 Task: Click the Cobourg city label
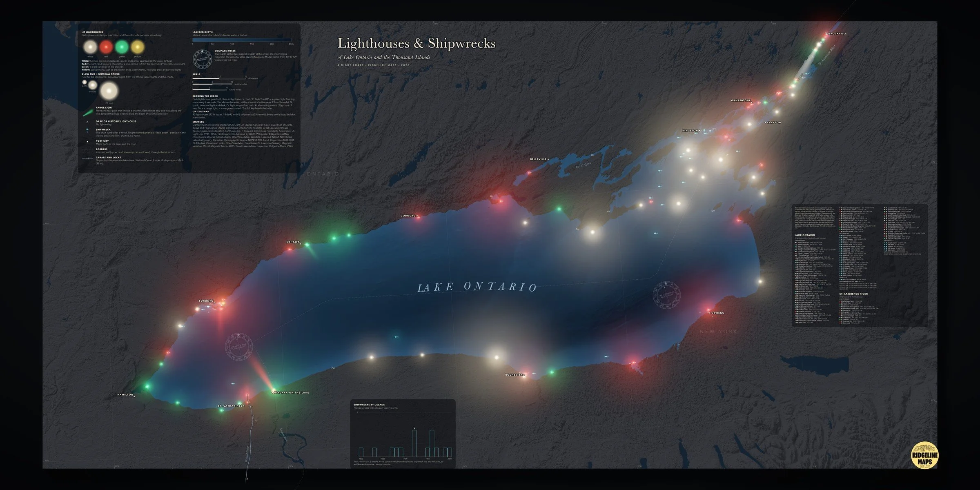click(408, 216)
